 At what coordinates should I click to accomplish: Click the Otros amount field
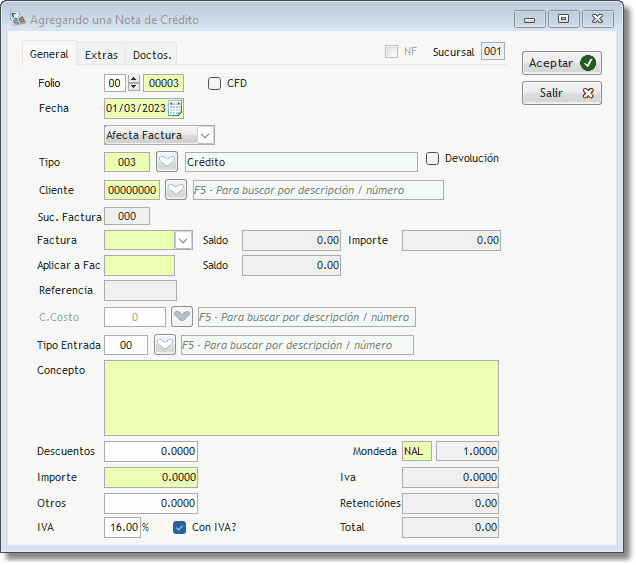151,503
